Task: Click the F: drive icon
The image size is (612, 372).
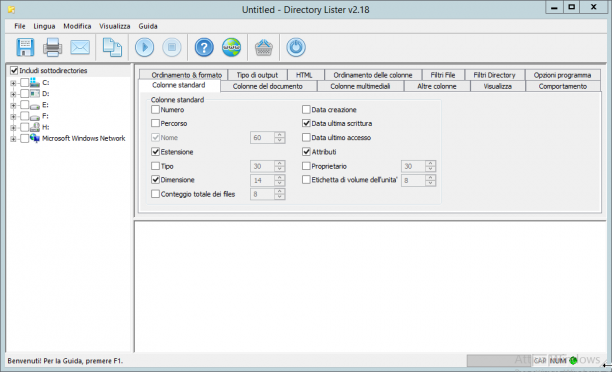Action: (x=35, y=116)
